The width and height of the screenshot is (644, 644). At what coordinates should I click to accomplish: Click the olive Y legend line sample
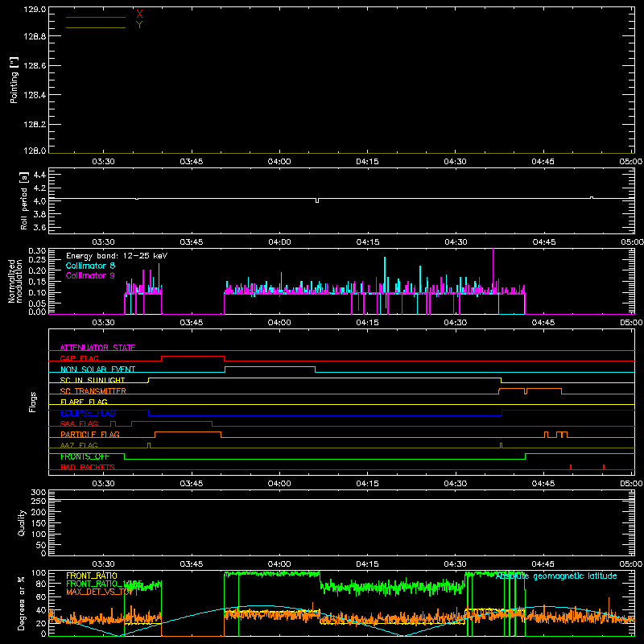(96, 28)
